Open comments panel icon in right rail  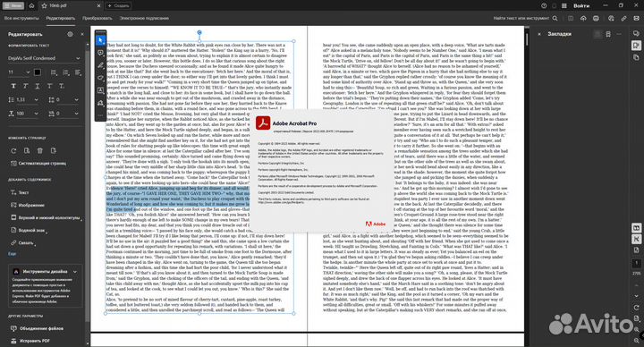click(x=636, y=33)
